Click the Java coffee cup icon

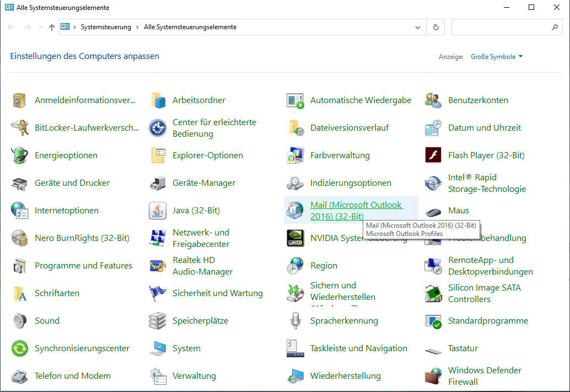click(x=158, y=211)
